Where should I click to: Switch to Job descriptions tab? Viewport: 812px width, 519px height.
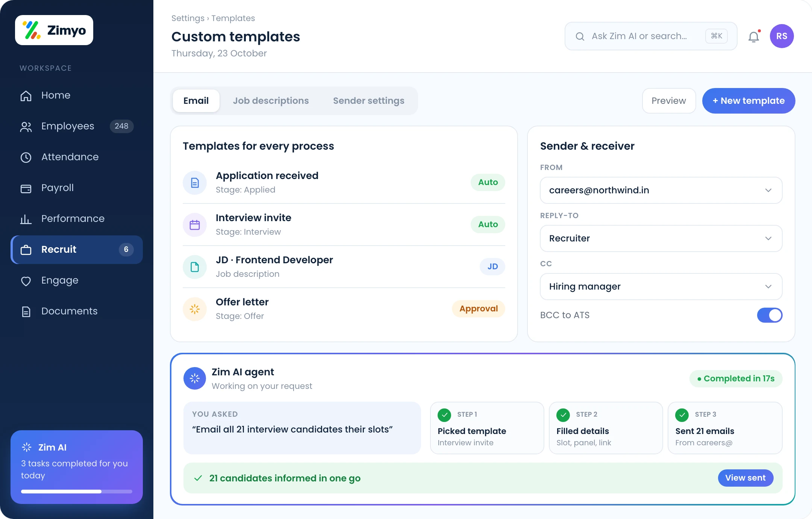tap(271, 101)
